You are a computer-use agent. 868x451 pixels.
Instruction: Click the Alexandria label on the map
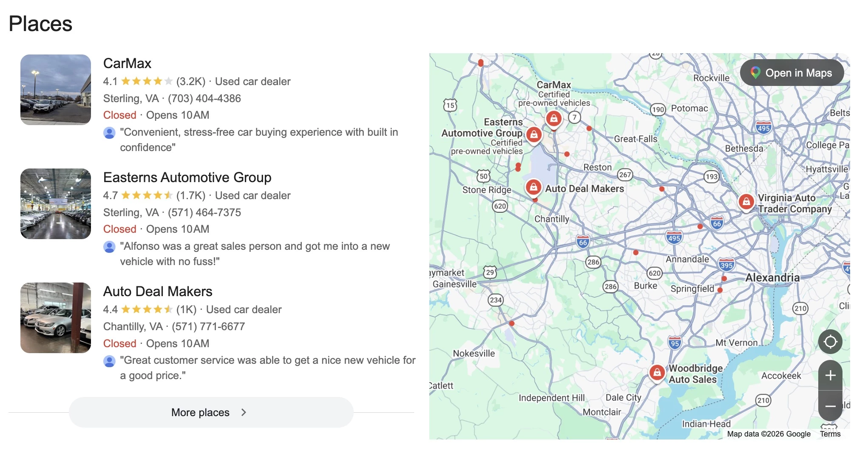pyautogui.click(x=772, y=277)
